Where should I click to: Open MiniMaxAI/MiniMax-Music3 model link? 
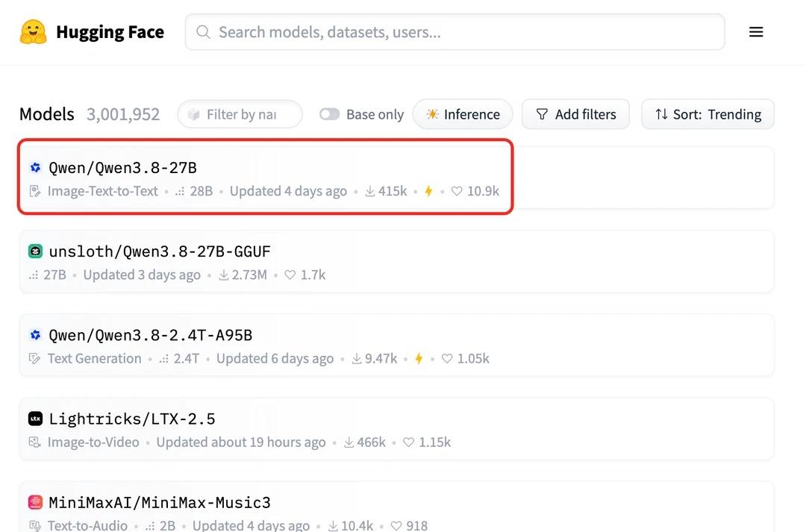pyautogui.click(x=160, y=502)
